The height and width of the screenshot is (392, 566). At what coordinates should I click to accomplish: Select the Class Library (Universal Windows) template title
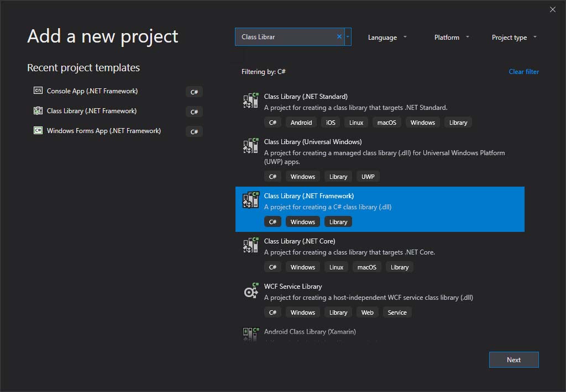(313, 142)
